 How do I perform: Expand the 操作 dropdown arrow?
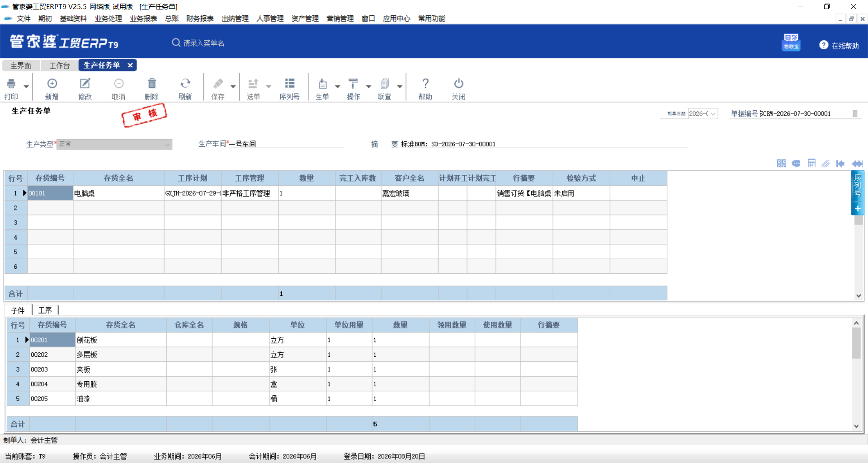(368, 86)
